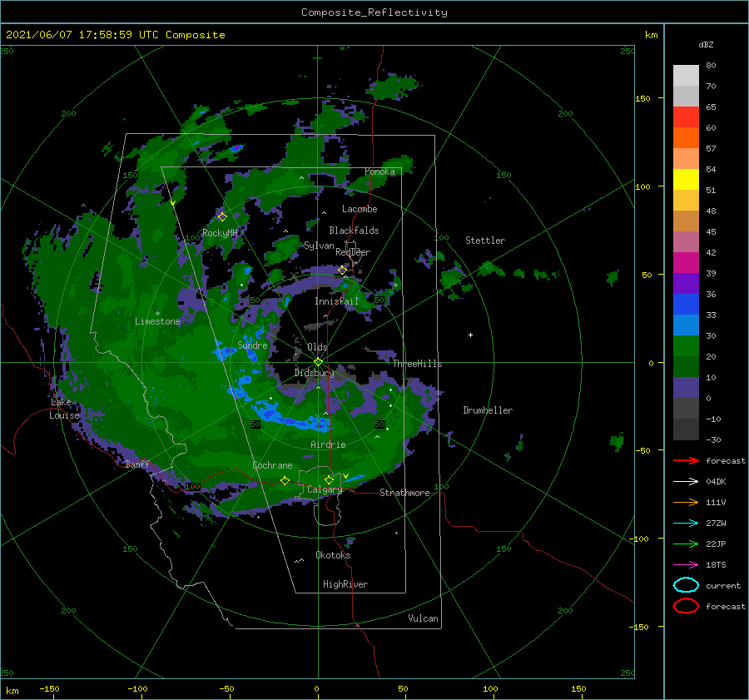Click the Drumheller label on map

pos(488,410)
